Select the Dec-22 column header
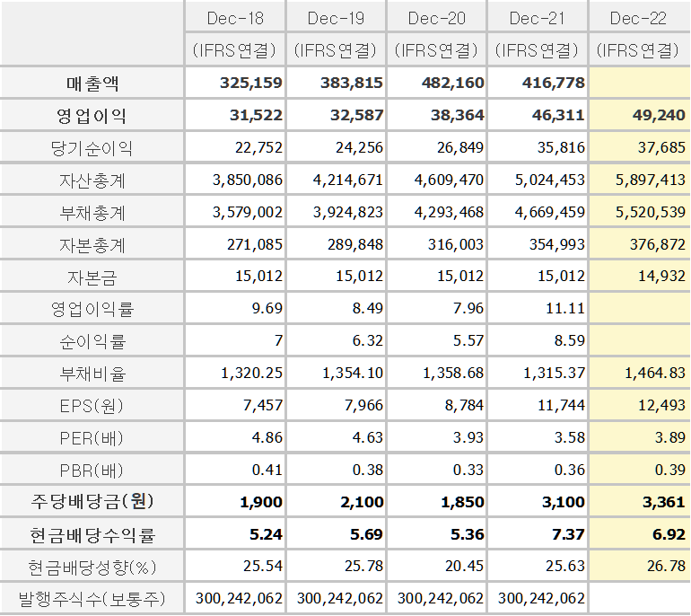This screenshot has height=616, width=691. pyautogui.click(x=638, y=19)
